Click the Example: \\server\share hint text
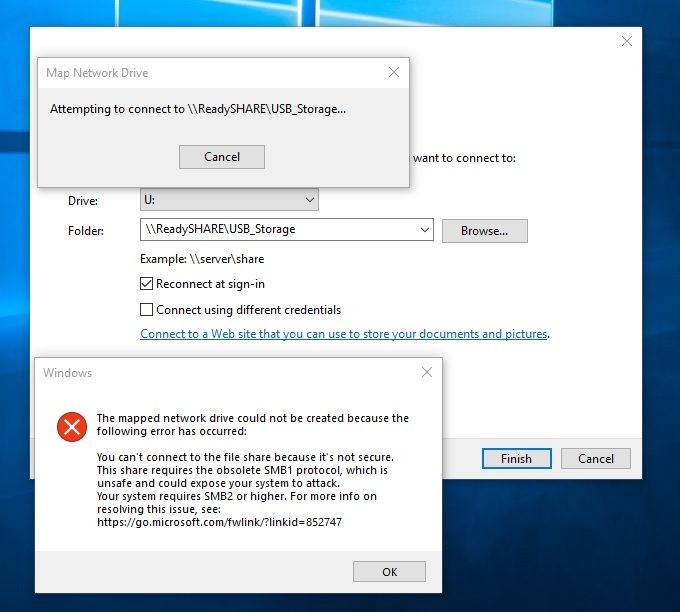 [202, 259]
